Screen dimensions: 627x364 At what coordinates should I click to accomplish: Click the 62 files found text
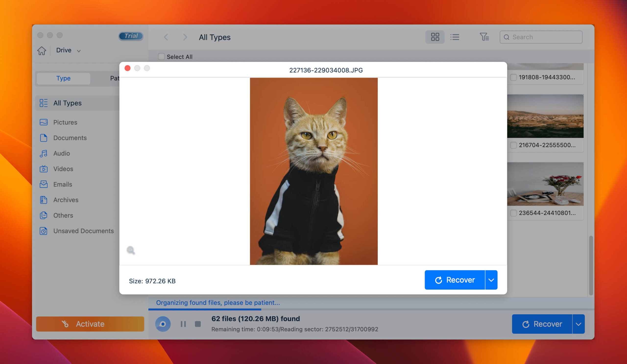255,319
